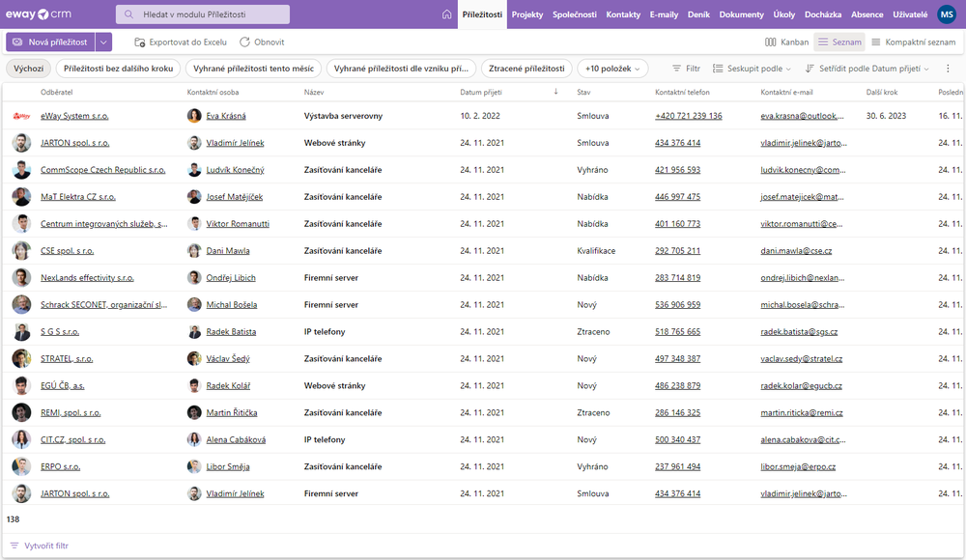
Task: Click the 30. 6. 2023 next step date
Action: coord(886,116)
